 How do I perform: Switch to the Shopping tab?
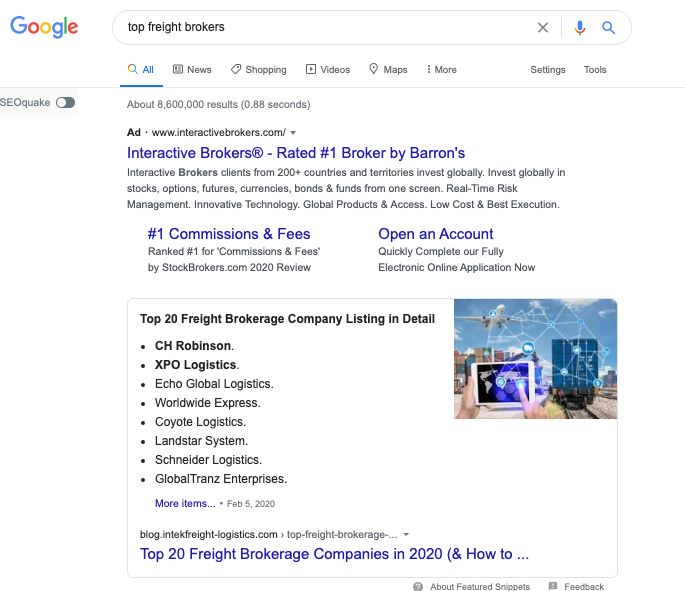coord(259,69)
